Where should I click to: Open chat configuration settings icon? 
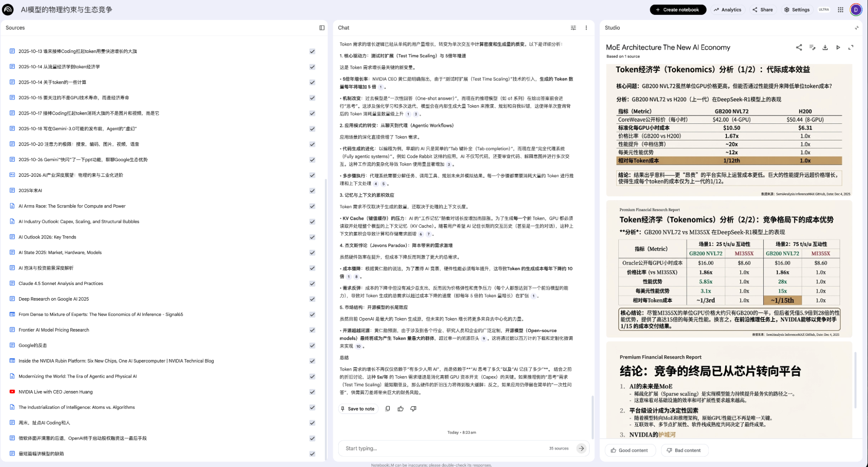pos(573,28)
